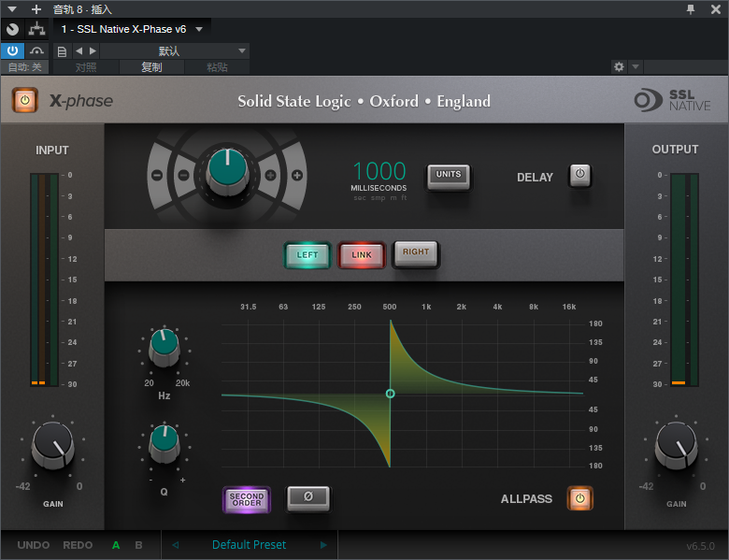Click the host next preset arrow

click(93, 50)
